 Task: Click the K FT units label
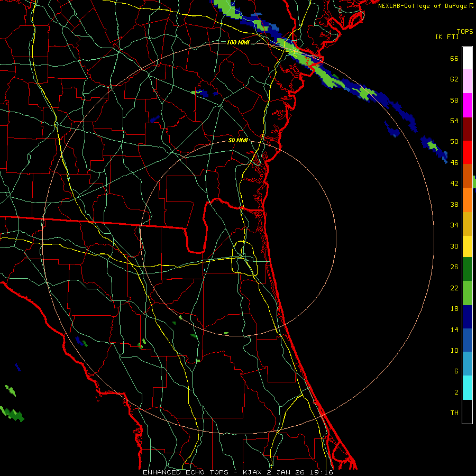(x=447, y=36)
